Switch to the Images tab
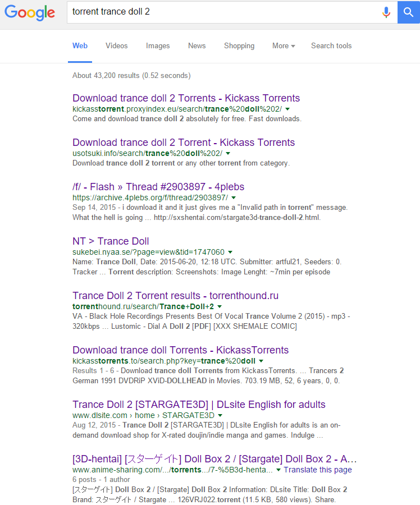The height and width of the screenshot is (505, 420). coord(158,46)
